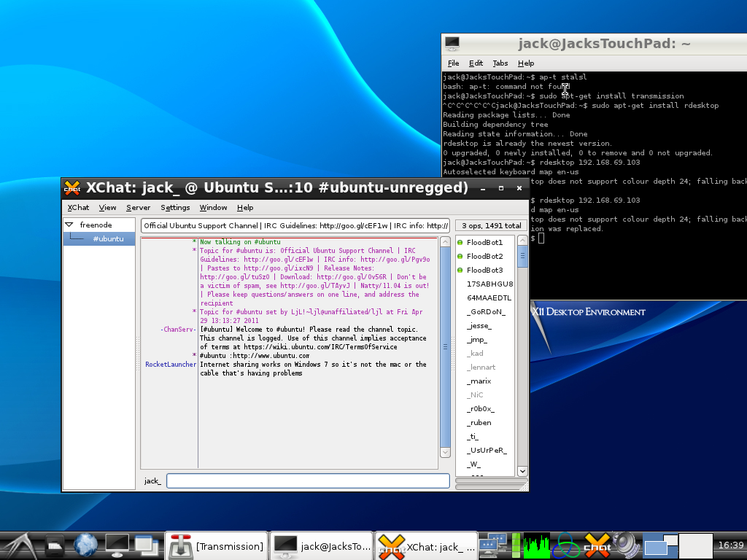Select user FloodBot3 in user list
The height and width of the screenshot is (560, 747).
pyautogui.click(x=484, y=270)
